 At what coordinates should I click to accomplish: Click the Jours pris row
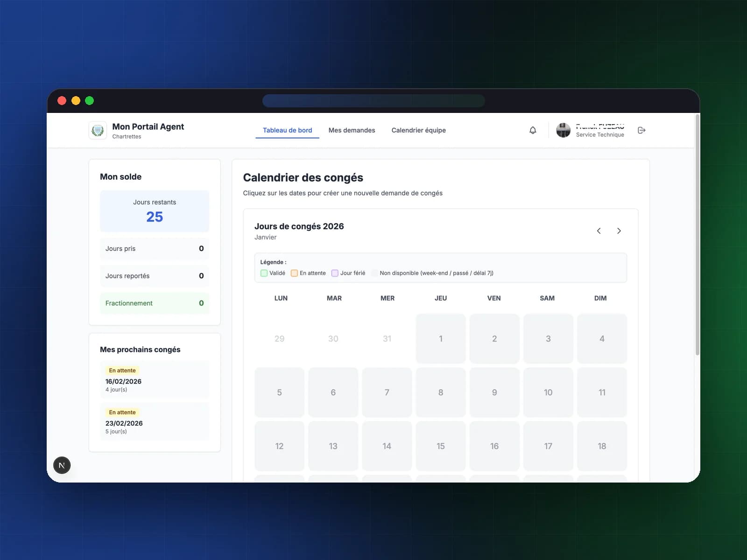[x=155, y=248]
